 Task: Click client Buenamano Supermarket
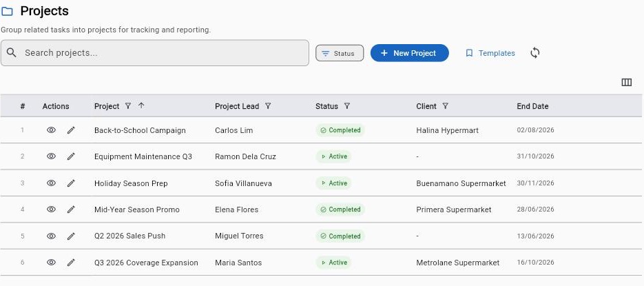(461, 183)
